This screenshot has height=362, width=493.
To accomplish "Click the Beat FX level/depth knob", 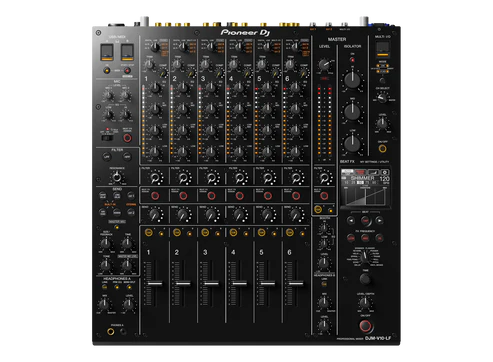I will click(365, 303).
